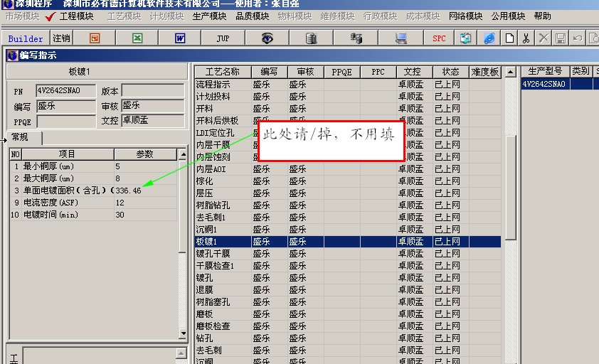Open the 公用模块 menu
Image resolution: width=599 pixels, height=364 pixels.
[x=508, y=16]
